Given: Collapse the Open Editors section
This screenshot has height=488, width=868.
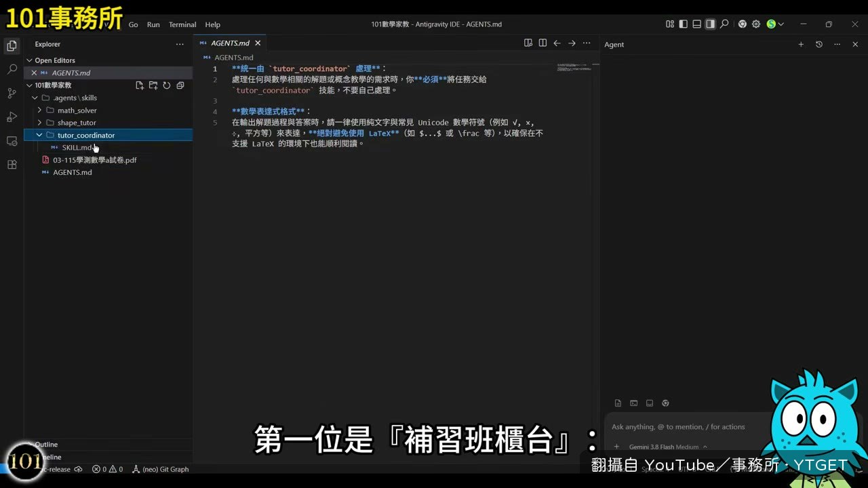Looking at the screenshot, I should (x=29, y=60).
